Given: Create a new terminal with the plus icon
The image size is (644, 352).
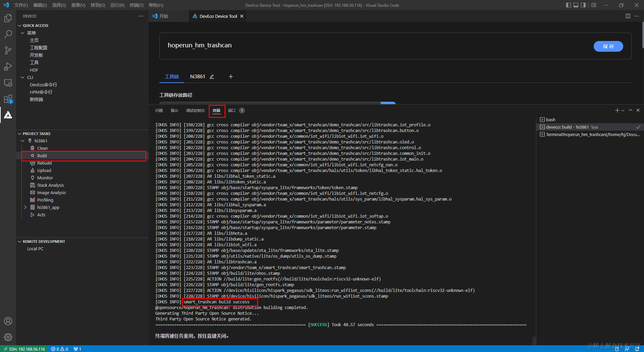Looking at the screenshot, I should tap(617, 110).
